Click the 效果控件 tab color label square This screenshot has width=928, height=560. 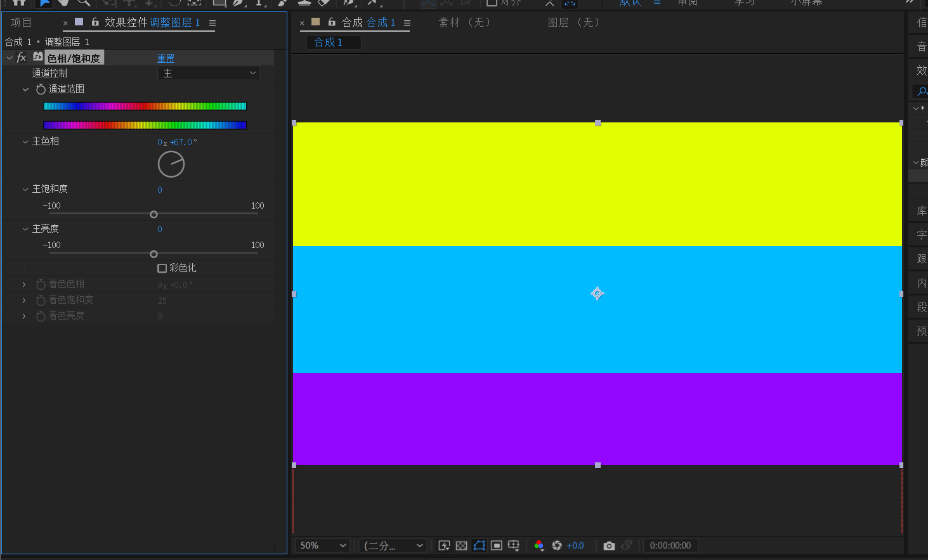pos(79,22)
